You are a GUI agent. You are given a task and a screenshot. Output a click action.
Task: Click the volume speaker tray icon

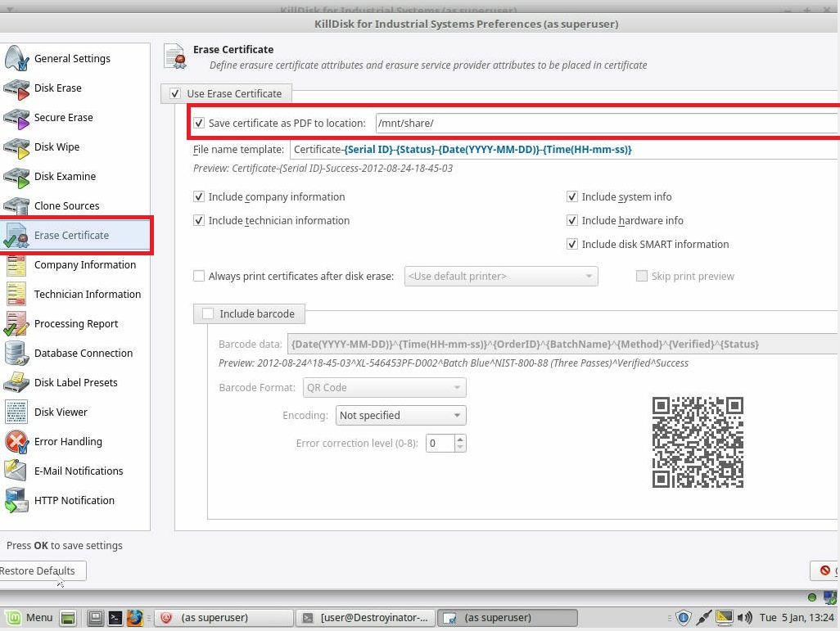(x=745, y=618)
